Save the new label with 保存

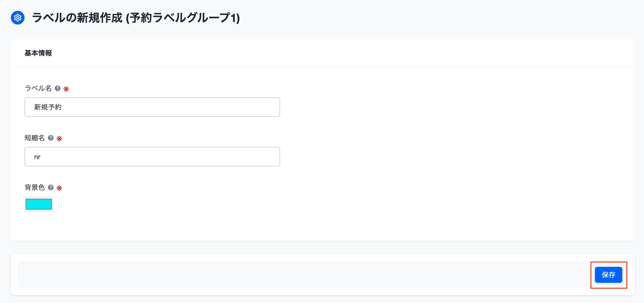[x=608, y=275]
